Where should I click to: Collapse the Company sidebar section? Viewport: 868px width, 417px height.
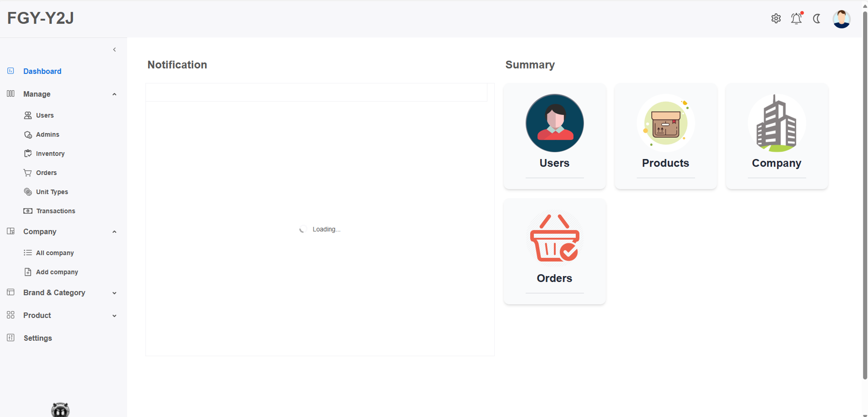point(114,232)
